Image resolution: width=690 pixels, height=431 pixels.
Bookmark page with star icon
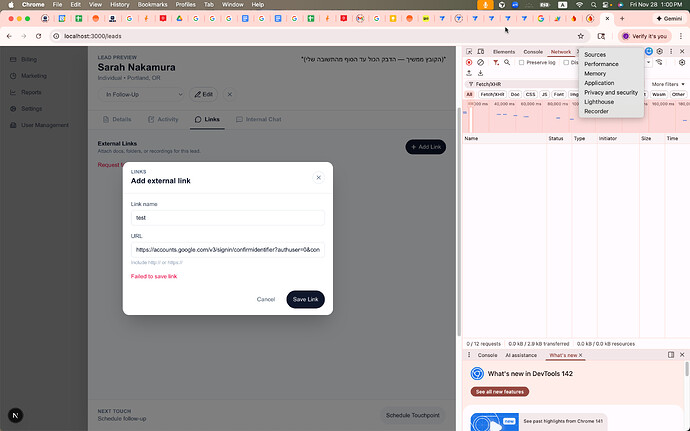tap(580, 36)
